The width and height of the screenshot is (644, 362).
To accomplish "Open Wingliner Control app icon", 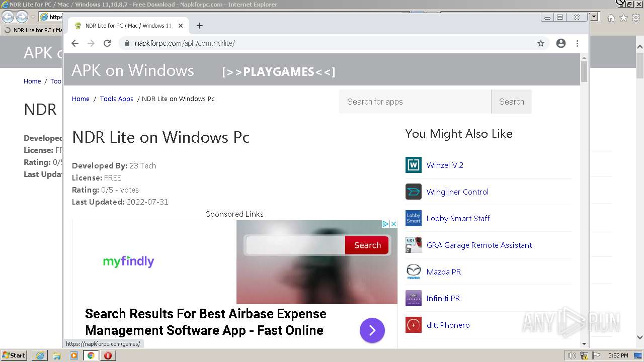I will (x=414, y=192).
